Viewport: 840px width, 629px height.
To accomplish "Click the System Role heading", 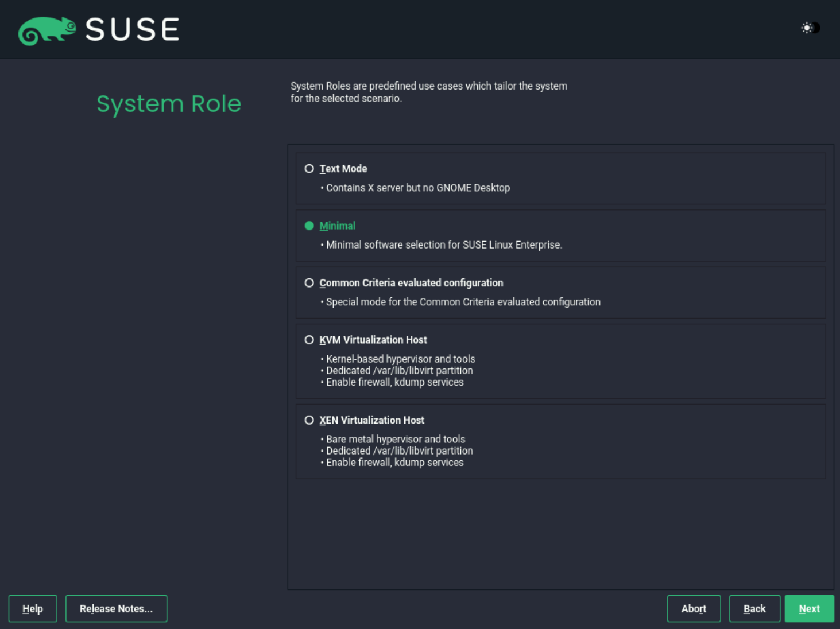I will (x=169, y=104).
